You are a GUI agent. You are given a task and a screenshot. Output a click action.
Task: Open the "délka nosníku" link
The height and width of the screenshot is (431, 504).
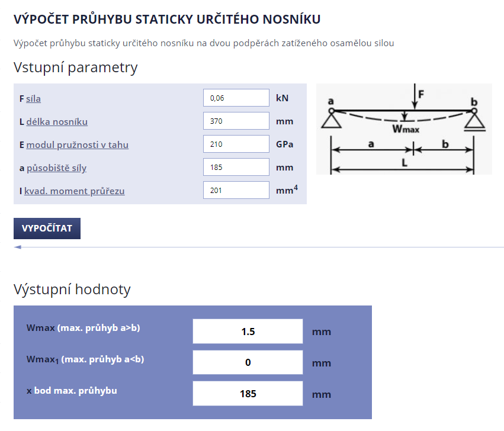57,121
